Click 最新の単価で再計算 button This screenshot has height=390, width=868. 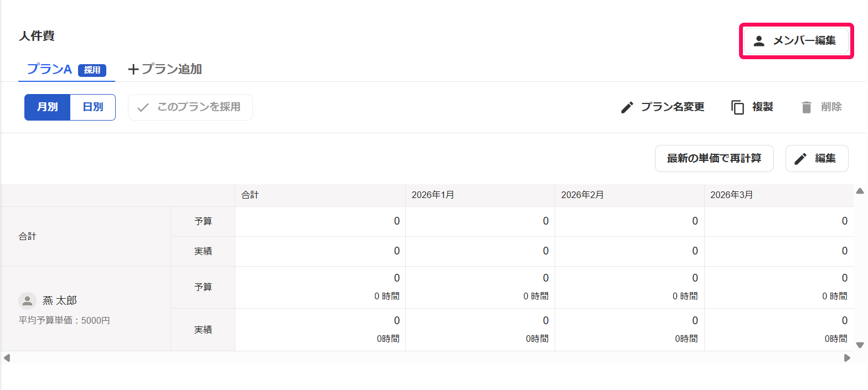pyautogui.click(x=714, y=159)
